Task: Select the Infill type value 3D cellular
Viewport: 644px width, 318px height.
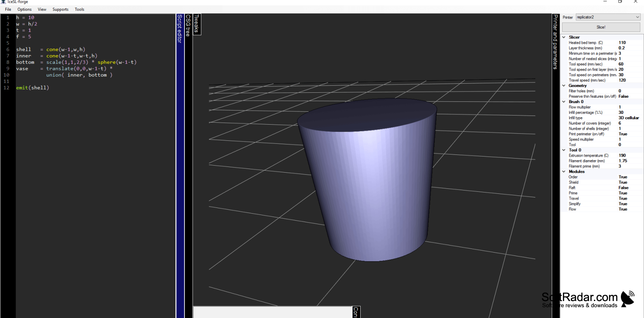Action: (629, 118)
